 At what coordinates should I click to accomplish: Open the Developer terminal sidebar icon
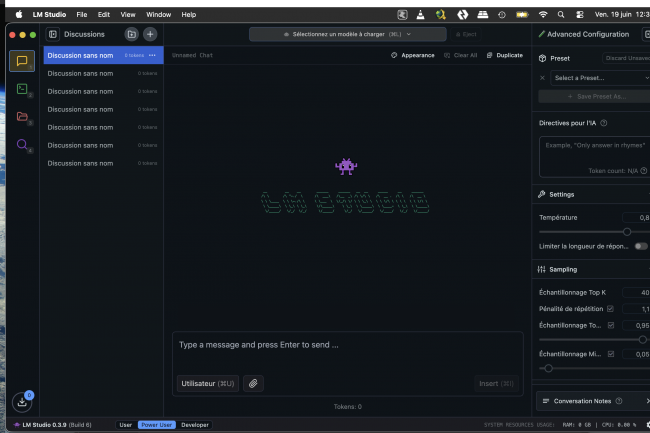tap(22, 89)
